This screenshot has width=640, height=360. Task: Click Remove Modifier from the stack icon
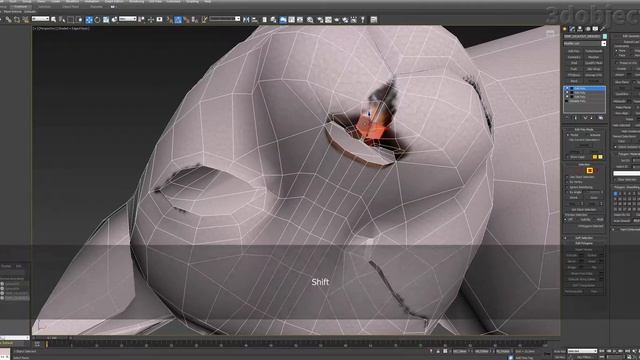[591, 118]
